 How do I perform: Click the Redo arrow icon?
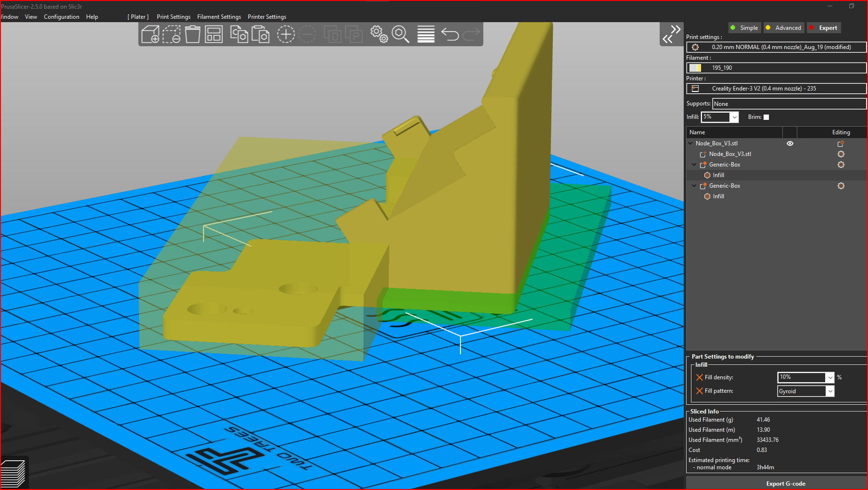click(x=471, y=34)
